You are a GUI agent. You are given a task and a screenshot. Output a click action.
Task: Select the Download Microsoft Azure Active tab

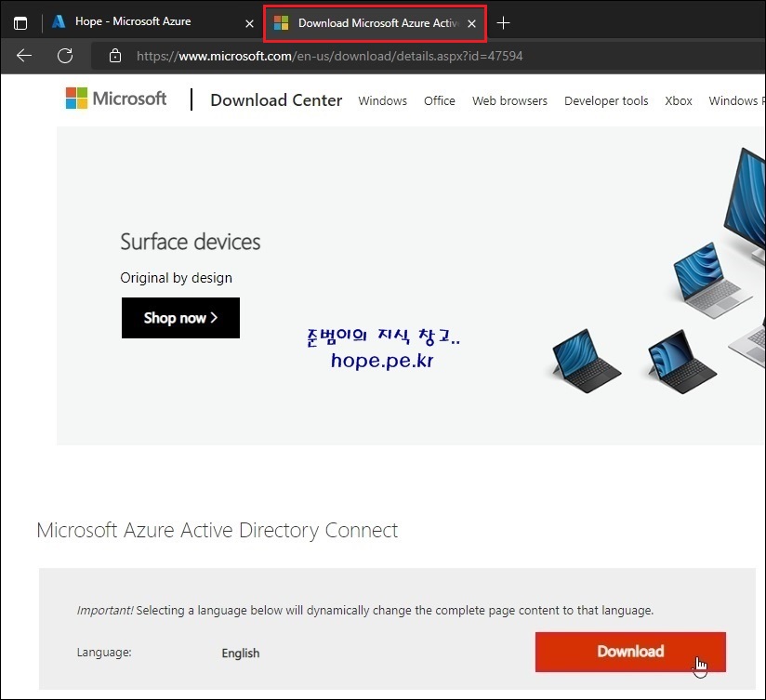[x=376, y=23]
